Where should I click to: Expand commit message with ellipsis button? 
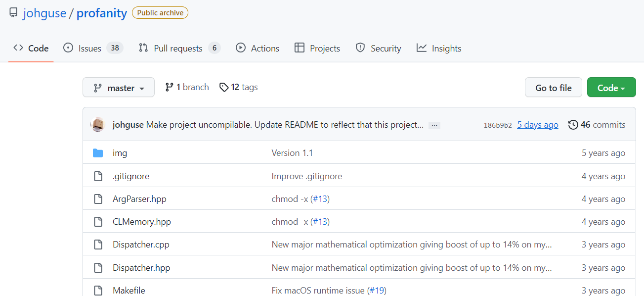click(x=434, y=125)
